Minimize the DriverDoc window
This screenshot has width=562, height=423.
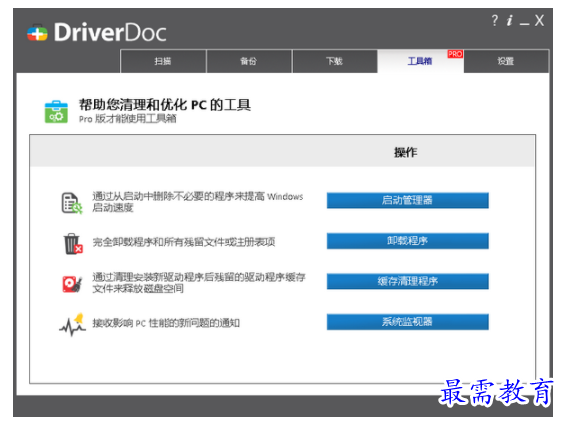[524, 23]
